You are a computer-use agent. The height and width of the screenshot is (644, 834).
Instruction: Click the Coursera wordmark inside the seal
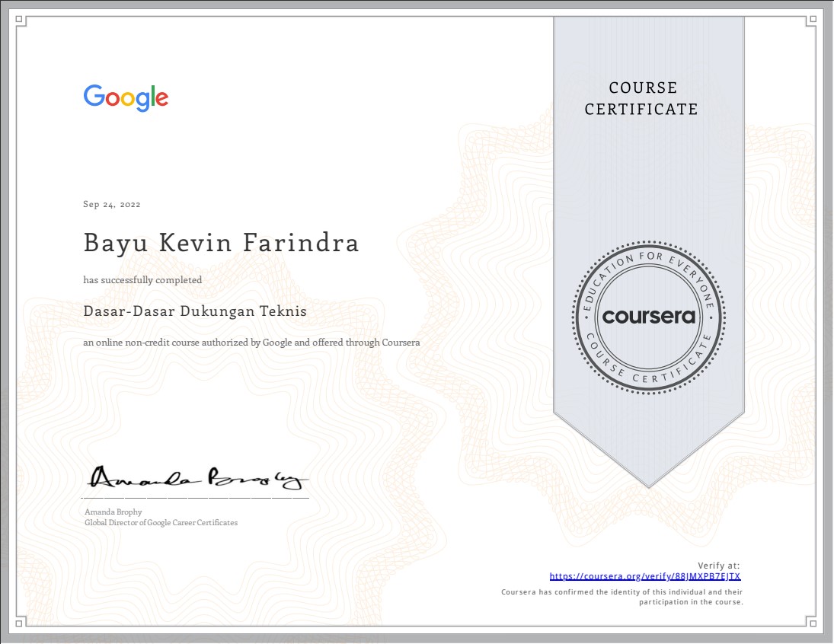tap(649, 316)
